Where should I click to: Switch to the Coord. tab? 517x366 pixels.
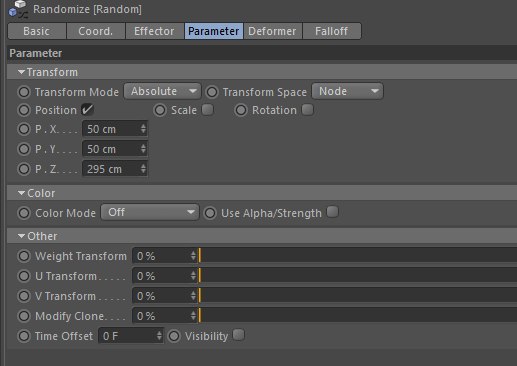(x=96, y=31)
